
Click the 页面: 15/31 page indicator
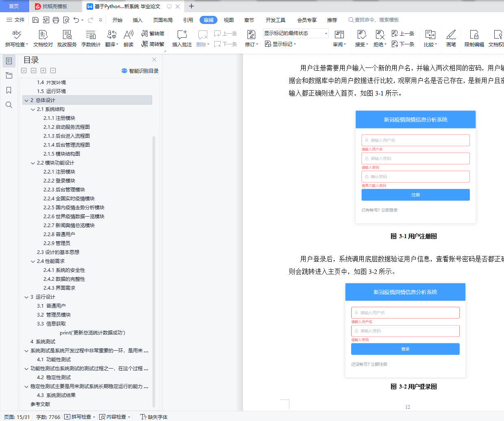17,417
